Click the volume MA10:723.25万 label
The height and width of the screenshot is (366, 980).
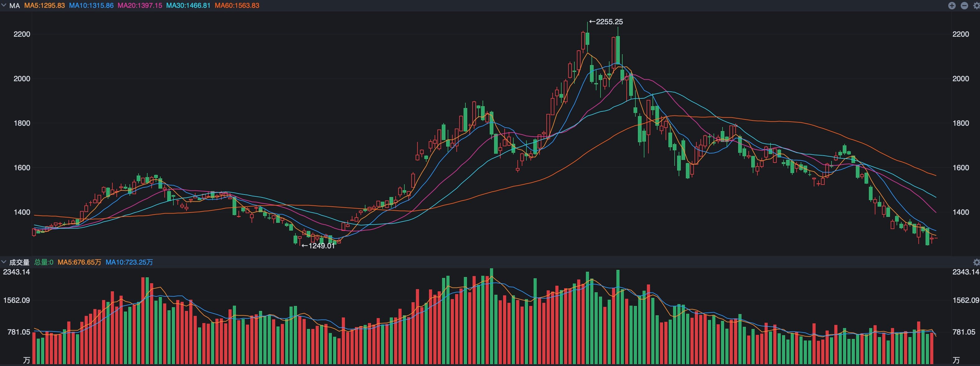coord(129,262)
